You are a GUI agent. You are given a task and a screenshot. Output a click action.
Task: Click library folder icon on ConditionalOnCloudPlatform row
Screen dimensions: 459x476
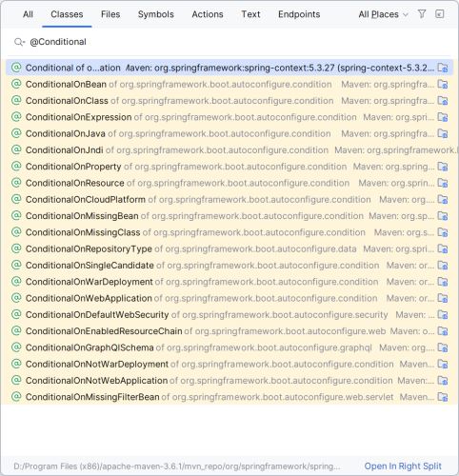tap(443, 200)
